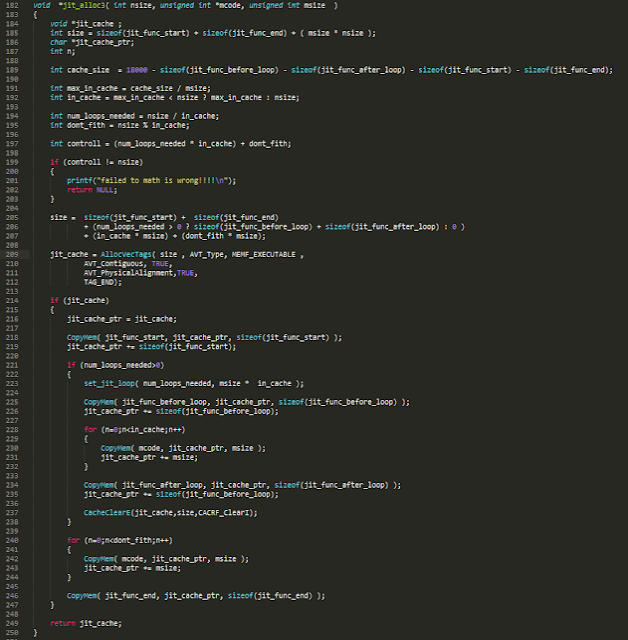Click the char keyword on line 186
The image size is (628, 640).
[x=58, y=42]
